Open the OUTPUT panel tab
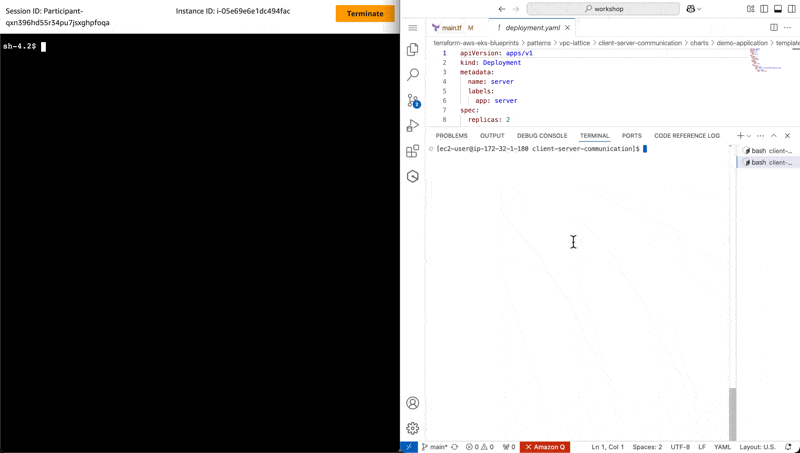The height and width of the screenshot is (453, 800). (492, 136)
